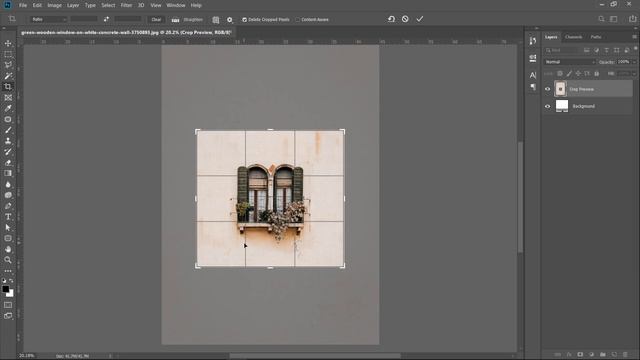Image resolution: width=640 pixels, height=360 pixels.
Task: Open the Ratio preset dropdown
Action: click(x=48, y=19)
